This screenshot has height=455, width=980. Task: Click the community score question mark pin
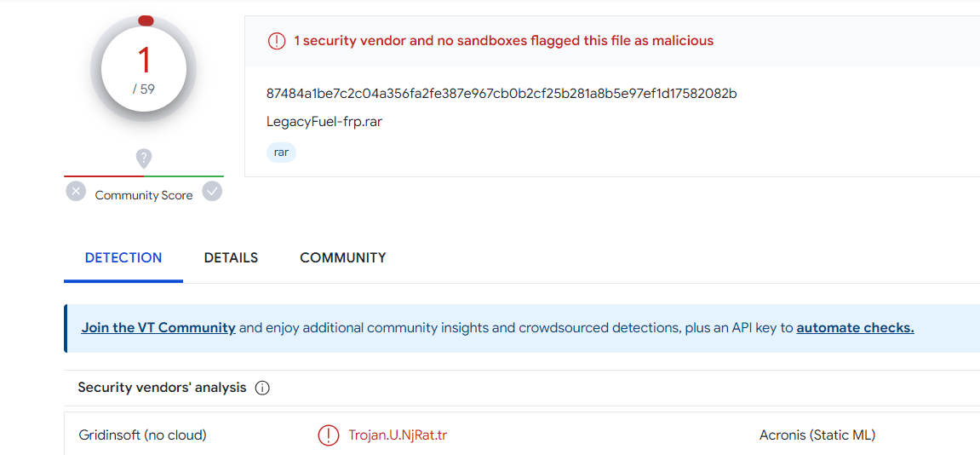144,158
